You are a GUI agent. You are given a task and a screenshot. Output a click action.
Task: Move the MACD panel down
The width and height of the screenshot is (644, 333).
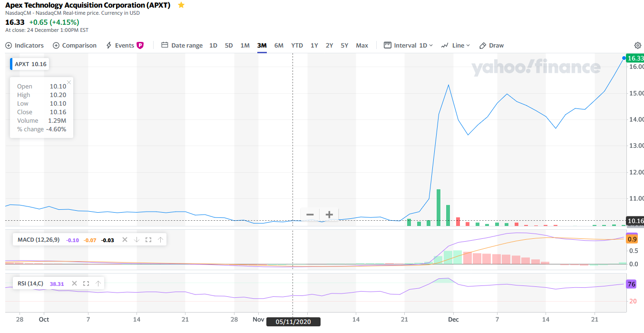[x=137, y=240]
